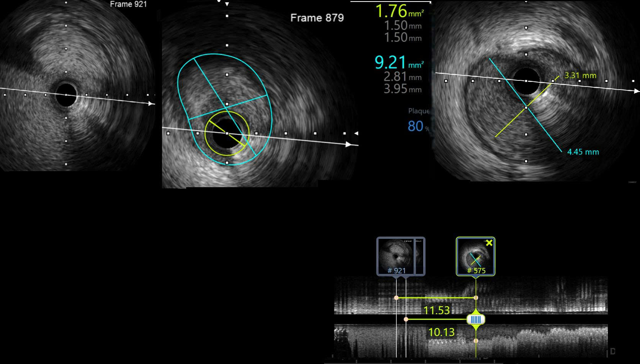The height and width of the screenshot is (364, 640).
Task: Click the blue striped longitudinal scrubber handle
Action: (476, 319)
